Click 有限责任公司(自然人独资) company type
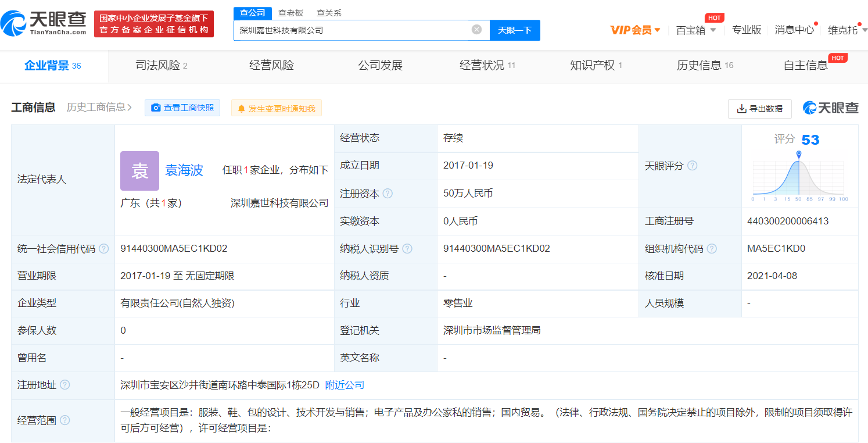 click(x=178, y=303)
